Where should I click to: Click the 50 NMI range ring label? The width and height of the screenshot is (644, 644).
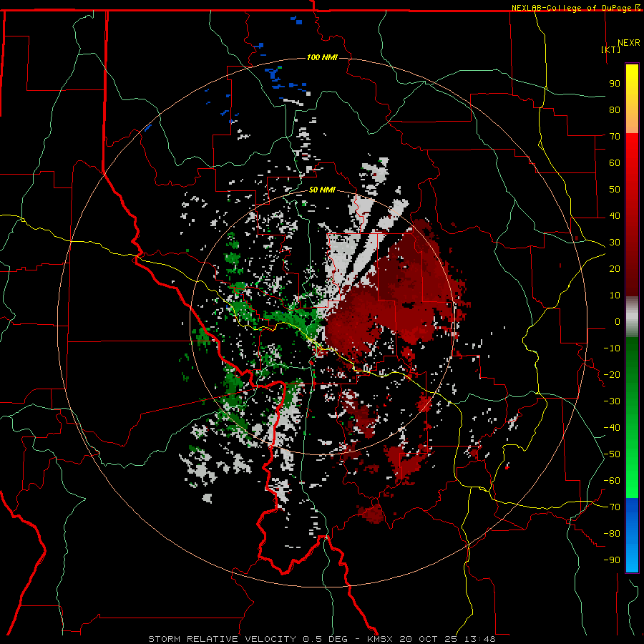point(322,190)
